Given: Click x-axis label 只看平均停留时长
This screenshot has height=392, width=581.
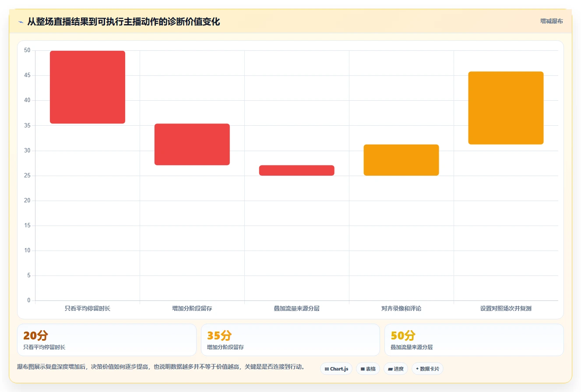Looking at the screenshot, I should click(x=88, y=308).
